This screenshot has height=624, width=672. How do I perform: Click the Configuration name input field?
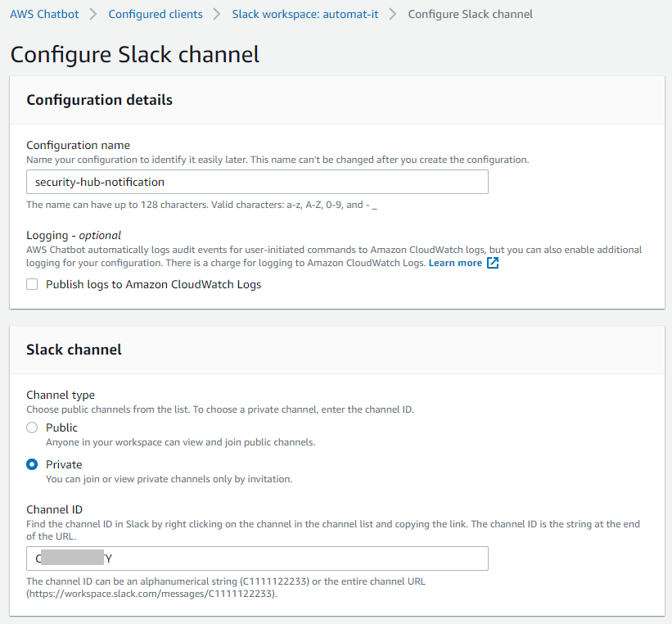257,182
